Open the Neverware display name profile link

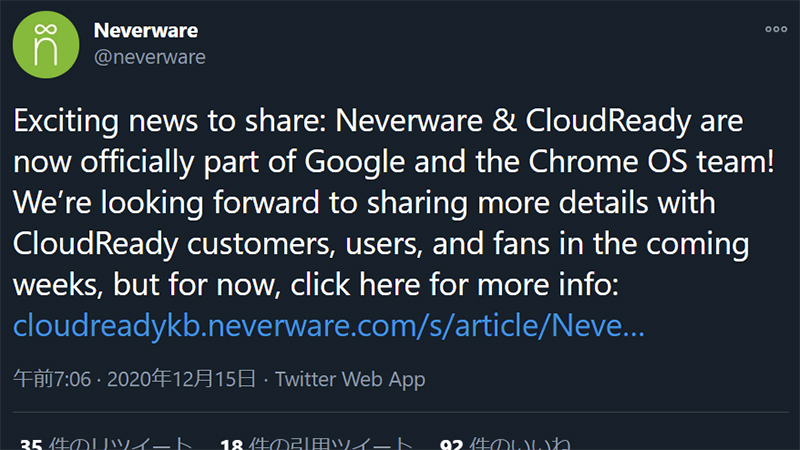point(143,30)
